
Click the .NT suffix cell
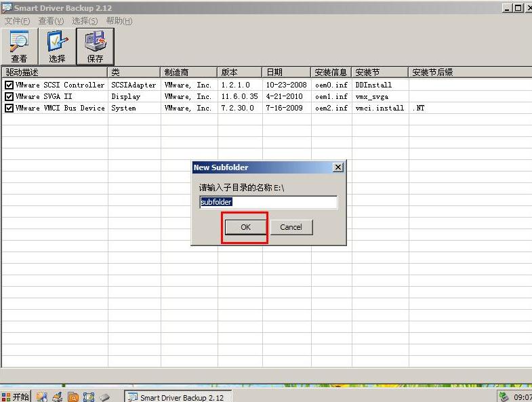click(x=419, y=108)
